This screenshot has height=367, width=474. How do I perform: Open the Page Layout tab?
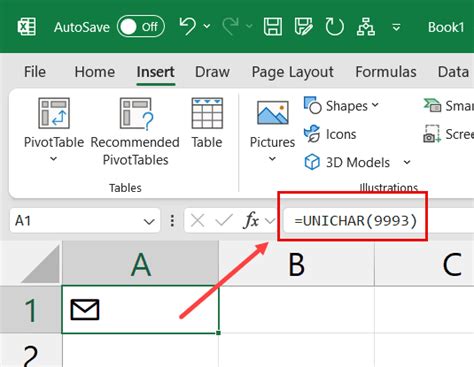tap(292, 72)
